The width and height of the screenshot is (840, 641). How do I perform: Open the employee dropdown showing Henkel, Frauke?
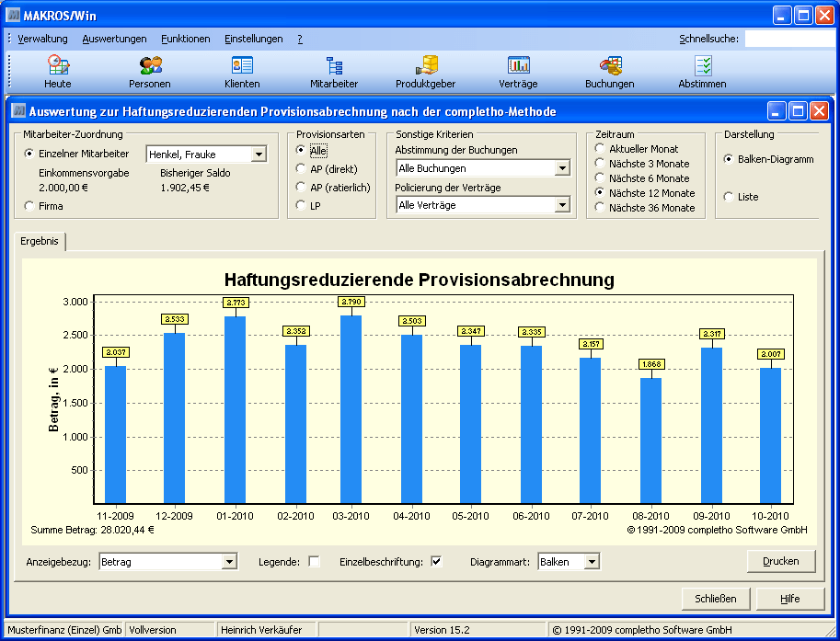(259, 155)
